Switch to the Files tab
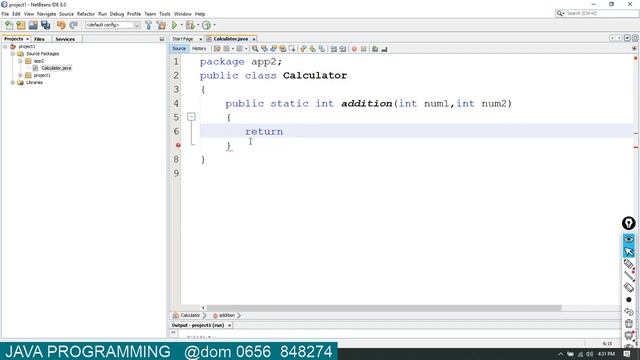The width and height of the screenshot is (640, 360). click(x=39, y=39)
